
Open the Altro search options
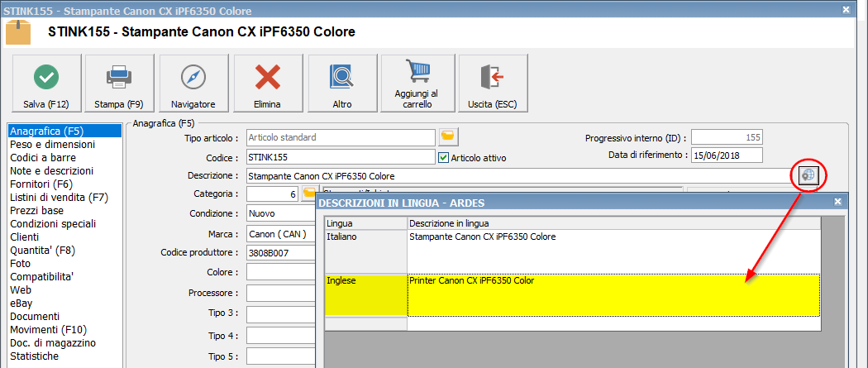(x=342, y=83)
